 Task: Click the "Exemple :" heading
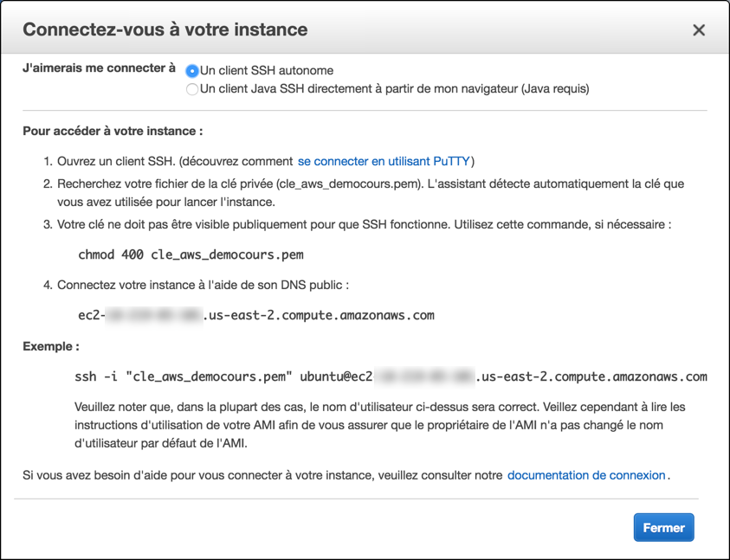51,346
